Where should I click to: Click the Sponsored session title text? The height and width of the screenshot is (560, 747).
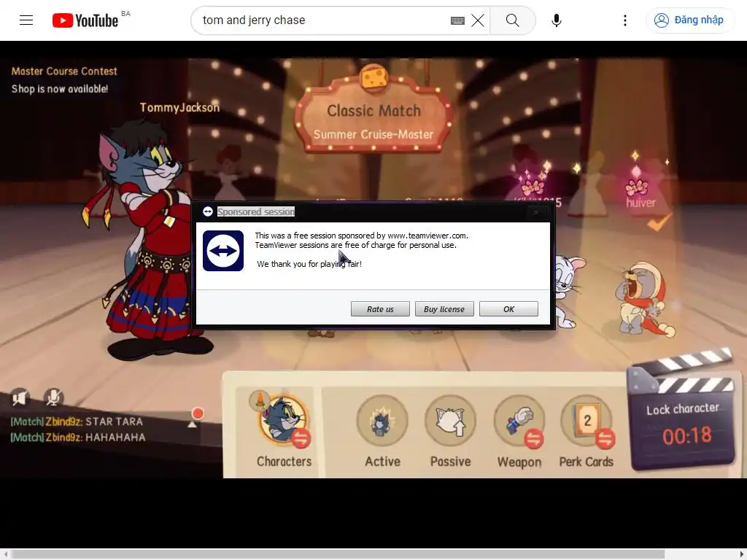256,212
